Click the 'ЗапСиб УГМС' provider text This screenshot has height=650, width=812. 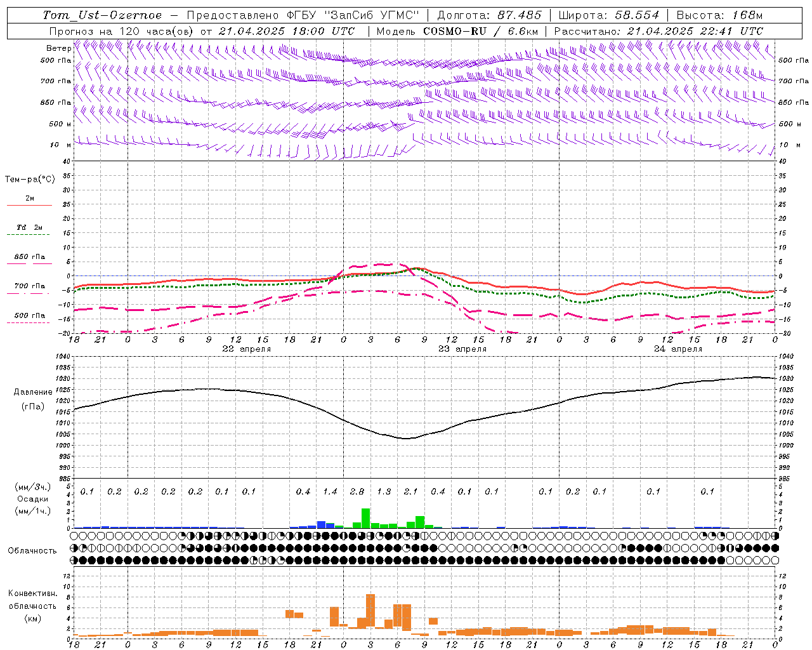click(372, 15)
